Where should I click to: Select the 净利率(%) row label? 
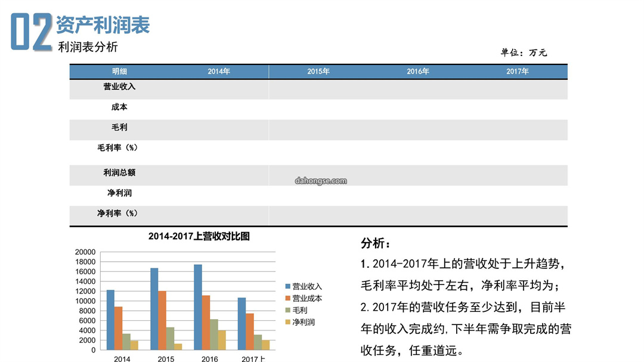117,214
